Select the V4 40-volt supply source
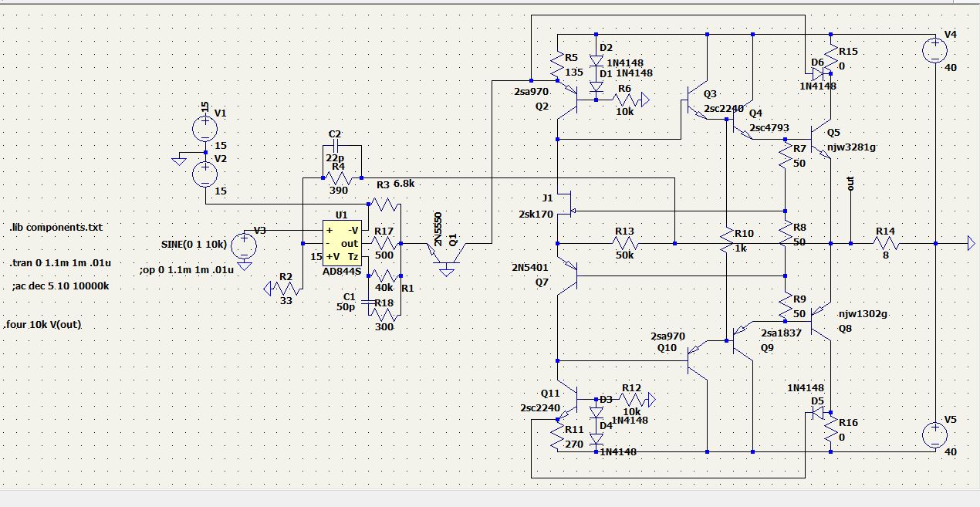 coord(935,49)
